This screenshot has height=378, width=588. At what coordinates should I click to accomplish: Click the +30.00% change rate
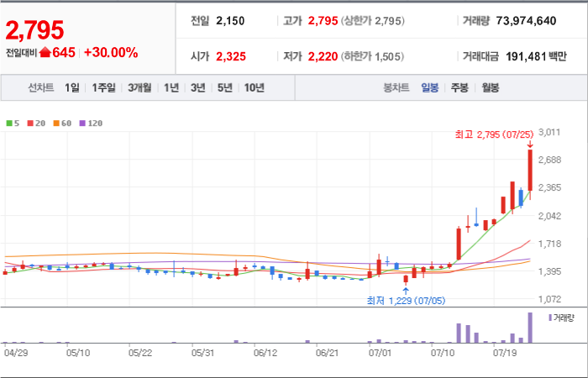coord(111,52)
